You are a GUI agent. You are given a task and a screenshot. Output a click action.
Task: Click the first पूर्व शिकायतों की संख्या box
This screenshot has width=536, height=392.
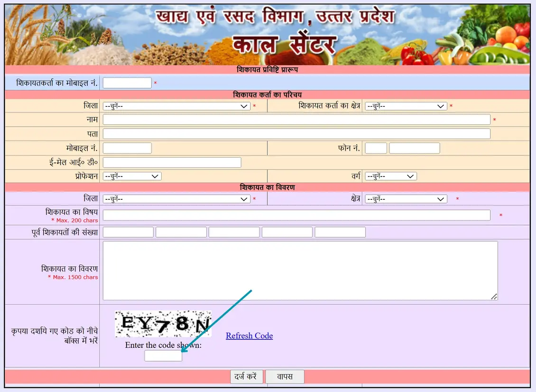(x=127, y=232)
